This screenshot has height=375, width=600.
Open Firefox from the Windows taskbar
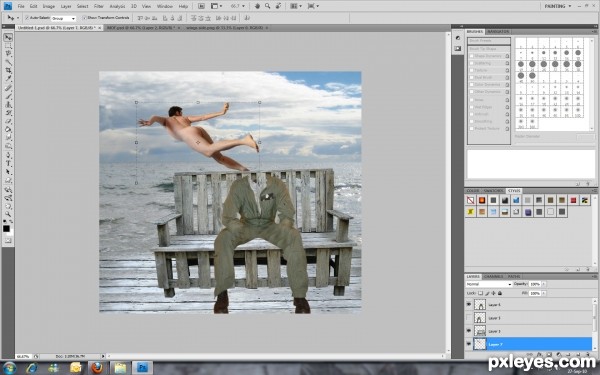(97, 368)
